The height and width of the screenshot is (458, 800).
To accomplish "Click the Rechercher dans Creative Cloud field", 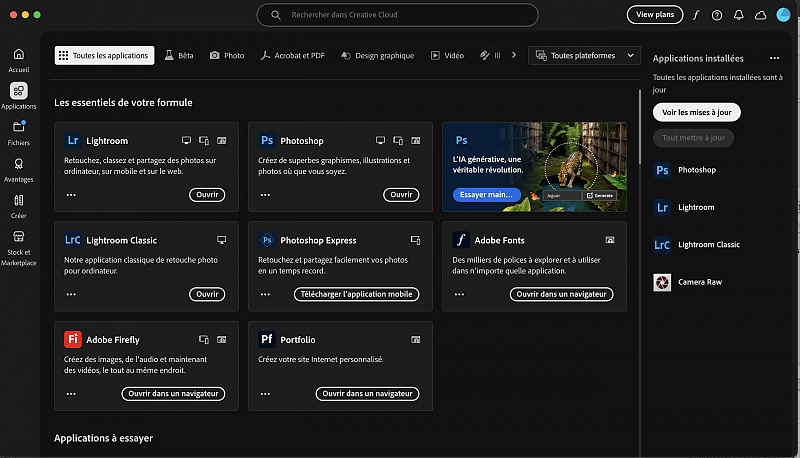I will coord(397,15).
